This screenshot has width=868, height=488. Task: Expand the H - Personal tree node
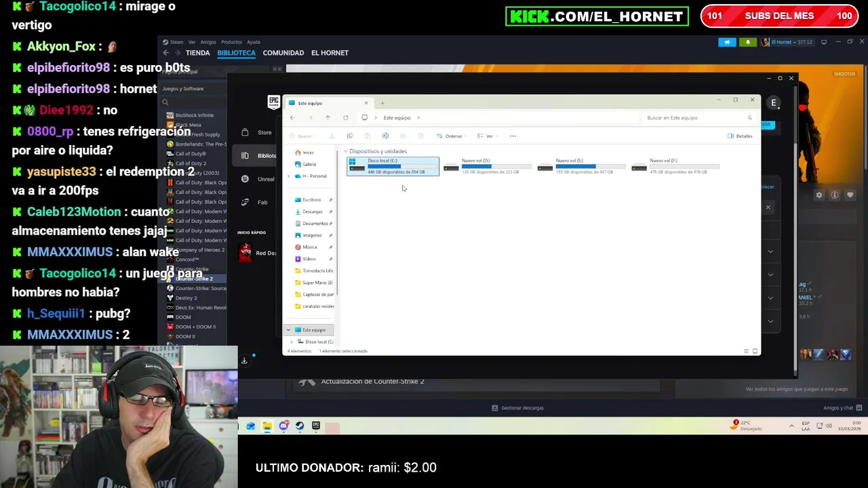coord(289,176)
